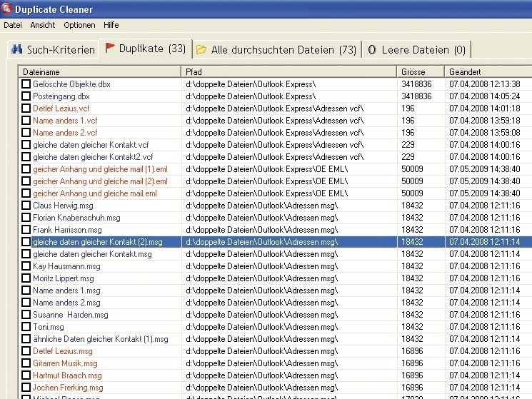Tick the checkbox for Posteingang.dbx
The width and height of the screenshot is (532, 399).
point(26,96)
